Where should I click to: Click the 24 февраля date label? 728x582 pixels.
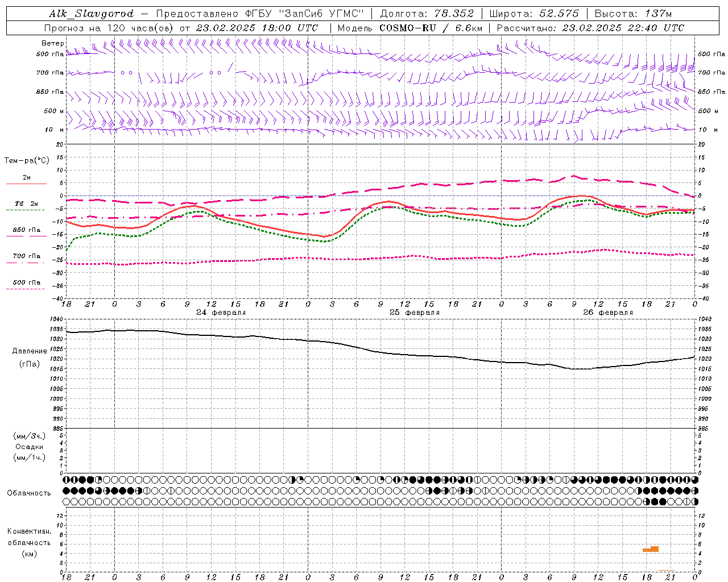pyautogui.click(x=221, y=313)
